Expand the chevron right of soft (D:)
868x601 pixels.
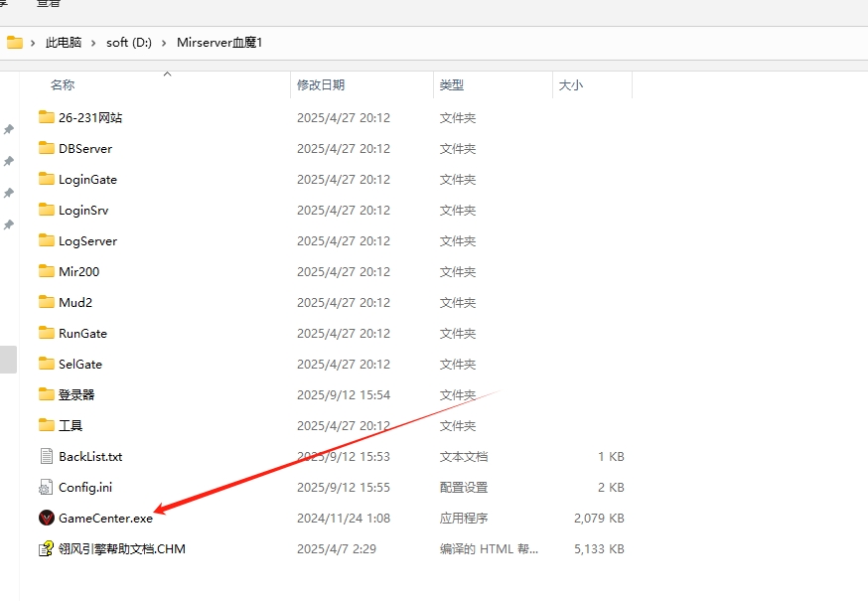[x=165, y=43]
